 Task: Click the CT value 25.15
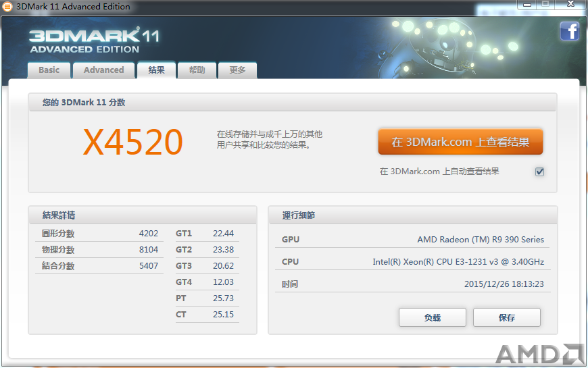(223, 315)
